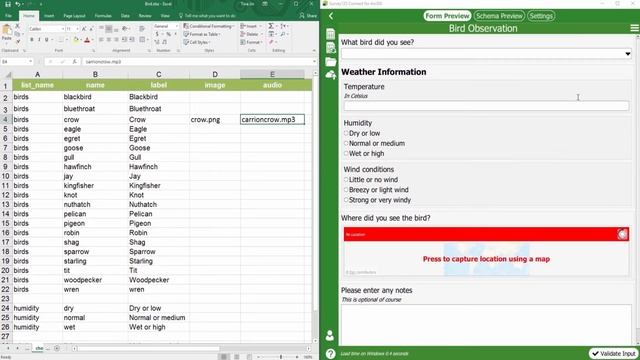Image resolution: width=640 pixels, height=360 pixels.
Task: Open the Name Box dropdown arrow
Action: point(30,62)
